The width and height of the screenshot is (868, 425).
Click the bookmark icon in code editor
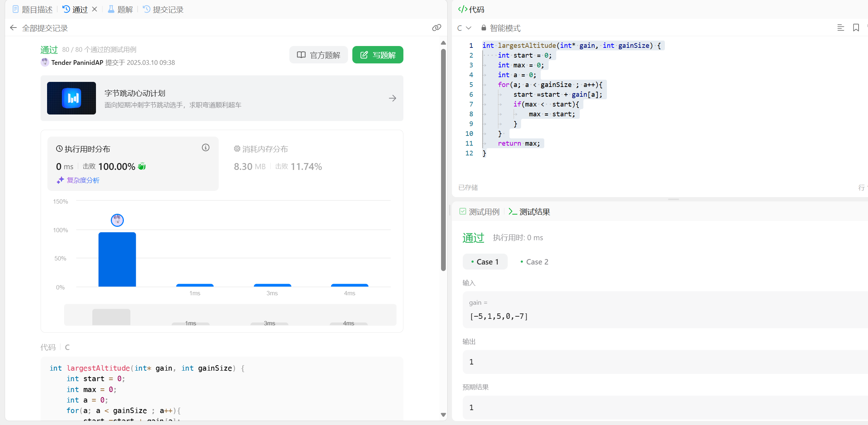[x=856, y=28]
